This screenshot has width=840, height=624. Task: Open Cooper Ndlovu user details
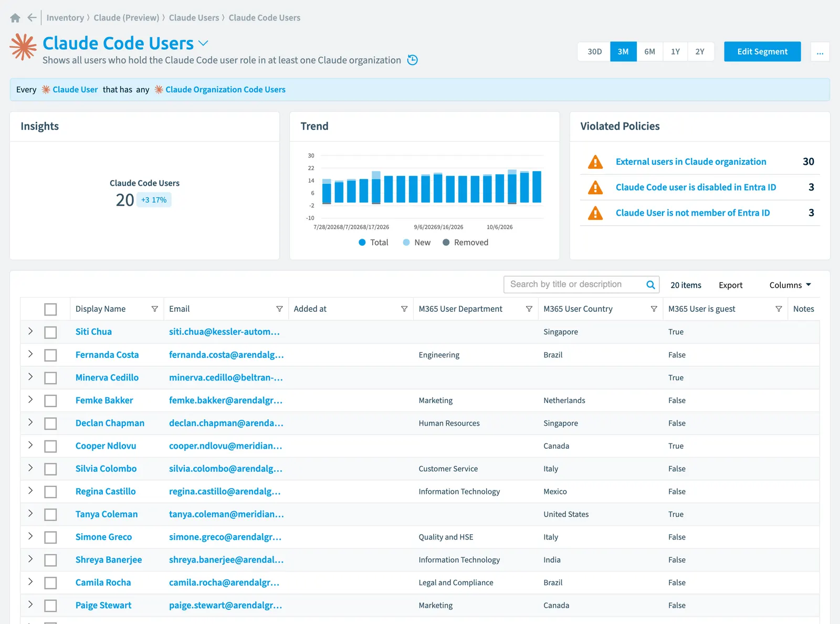coord(106,446)
